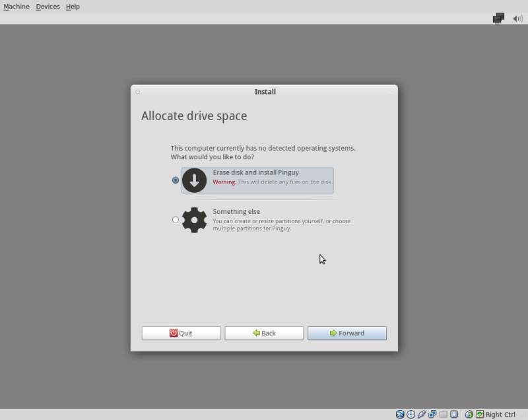
Task: Click the download arrow icon for Erase disk
Action: coord(194,180)
